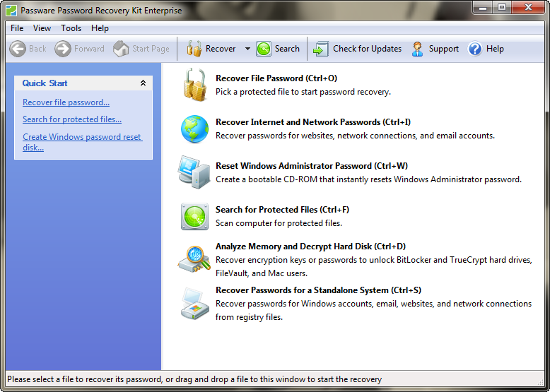Image resolution: width=550 pixels, height=392 pixels.
Task: Click Reset Windows Administrator Password heading
Action: [x=312, y=166]
